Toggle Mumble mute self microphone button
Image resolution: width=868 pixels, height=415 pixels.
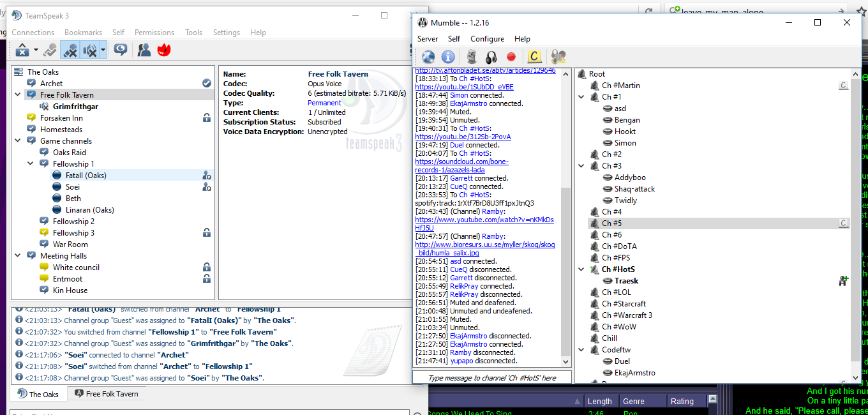(472, 57)
